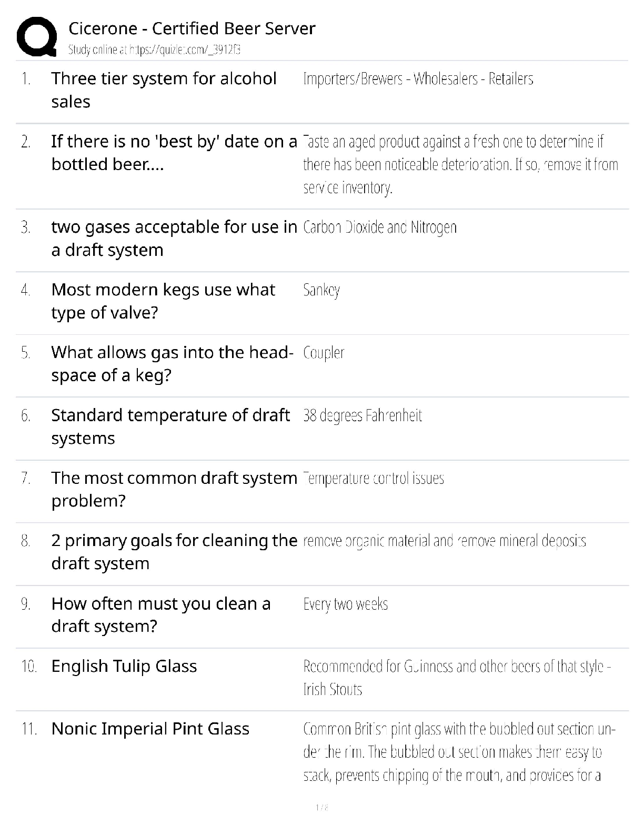This screenshot has height=834, width=644.
Task: Select the 'English Tulip Glass' term
Action: [x=124, y=667]
